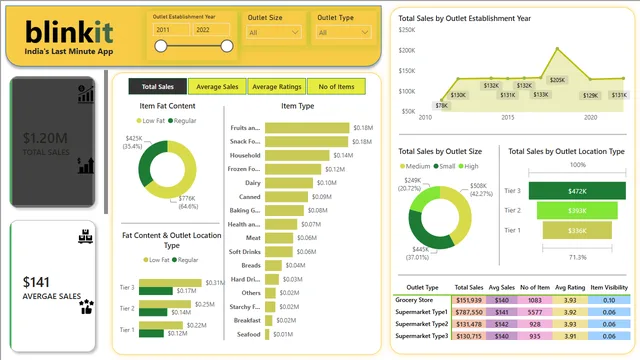Select the Supermarket Type2 row label
This screenshot has height=360, width=640.
tap(421, 324)
